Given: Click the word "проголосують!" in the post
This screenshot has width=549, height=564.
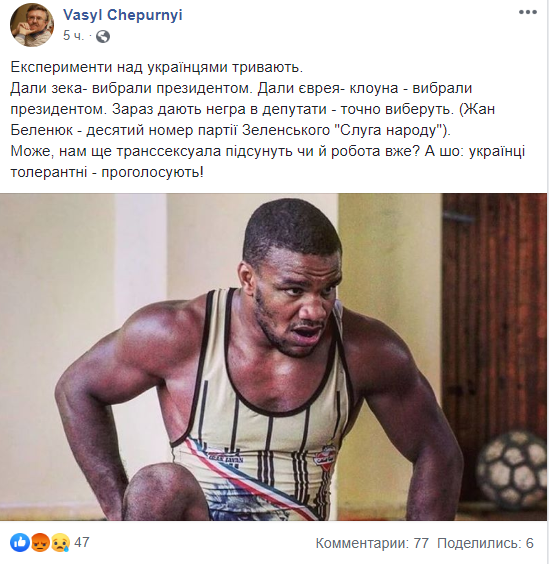Looking at the screenshot, I should [153, 172].
